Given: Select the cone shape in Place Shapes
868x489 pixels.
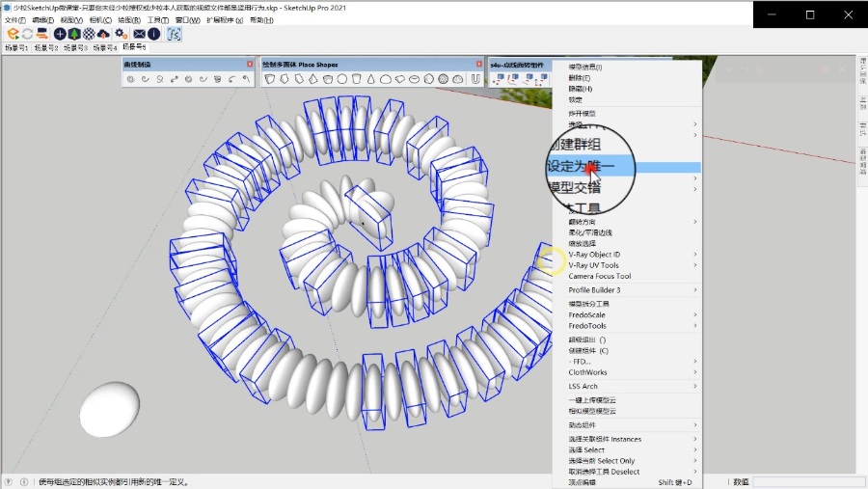Looking at the screenshot, I should (371, 79).
